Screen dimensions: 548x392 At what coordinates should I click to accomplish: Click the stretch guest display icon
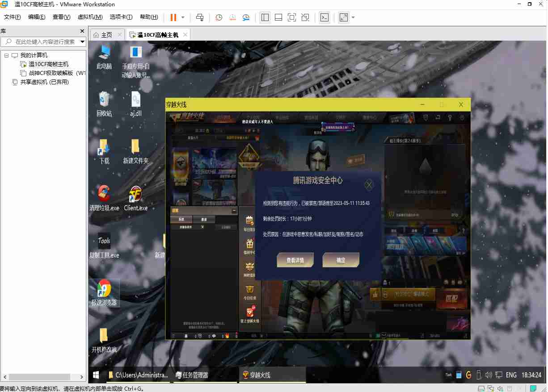click(x=343, y=17)
